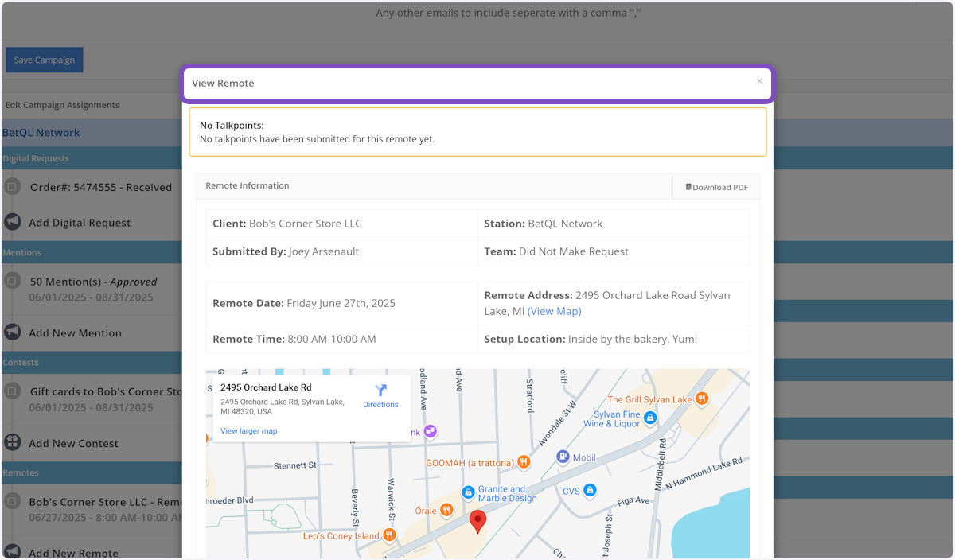
Task: Click the Download PDF control
Action: 715,186
